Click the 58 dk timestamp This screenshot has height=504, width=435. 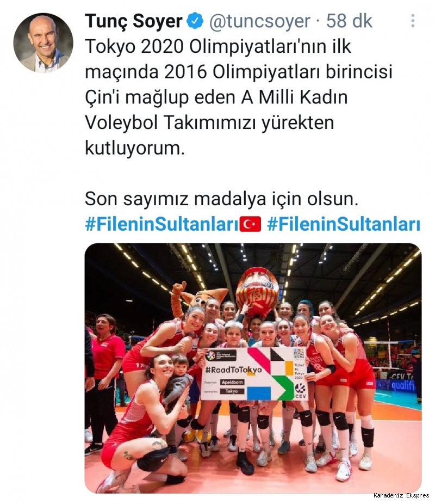click(349, 22)
